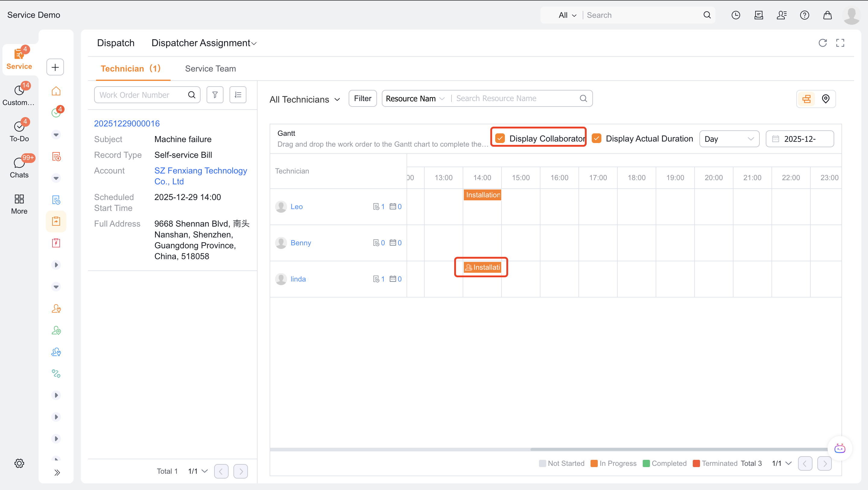The height and width of the screenshot is (490, 868).
Task: Open the Chats module icon
Action: tap(19, 163)
